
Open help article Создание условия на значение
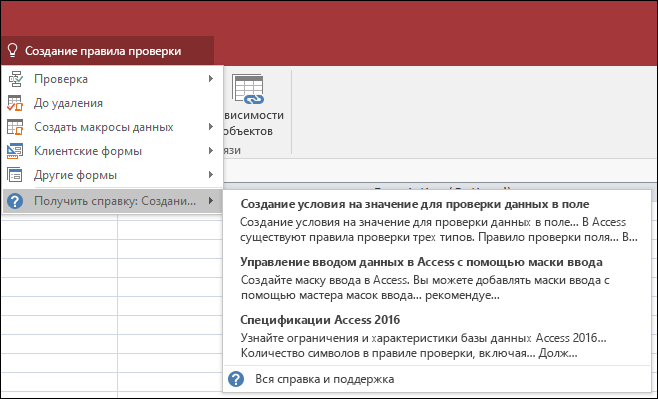415,204
